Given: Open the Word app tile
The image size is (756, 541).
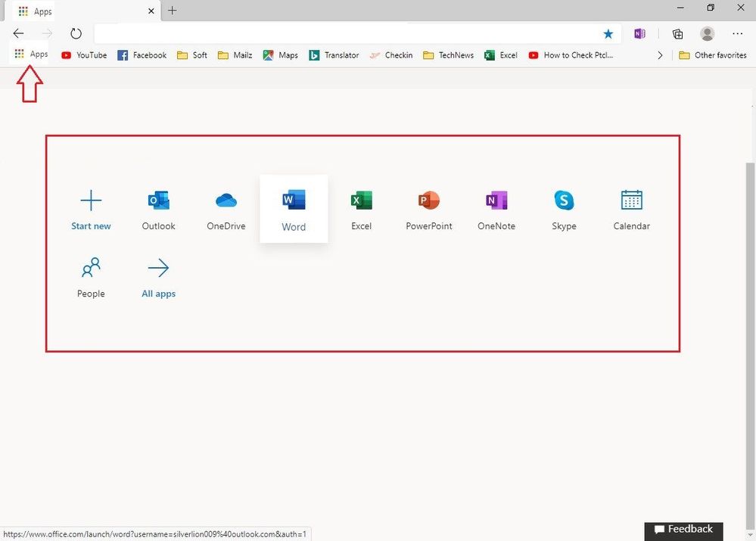Looking at the screenshot, I should [294, 209].
